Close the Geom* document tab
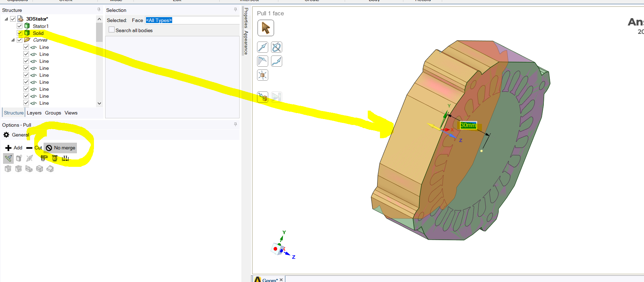644x282 pixels. tap(281, 280)
